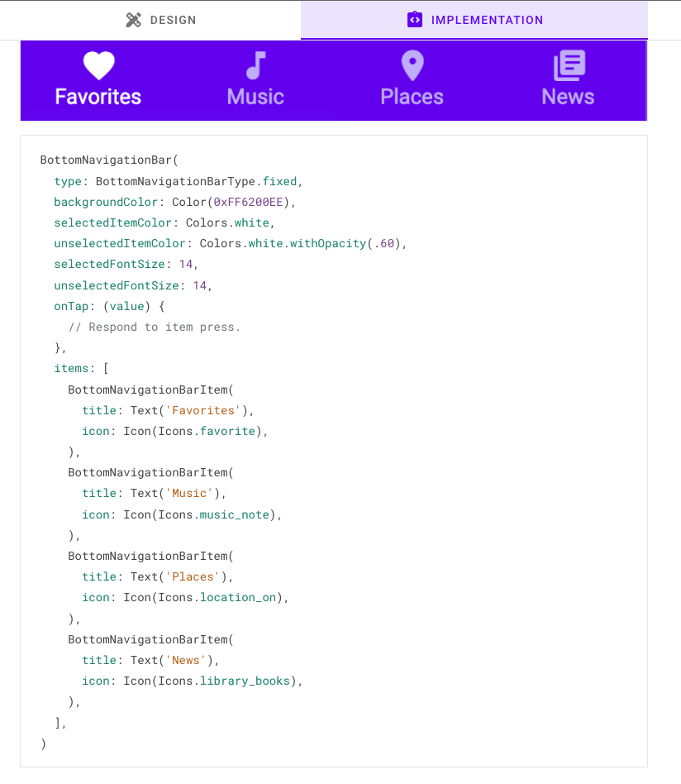The image size is (681, 784).
Task: Place the cursor on the selectedItemColor line
Action: click(163, 222)
